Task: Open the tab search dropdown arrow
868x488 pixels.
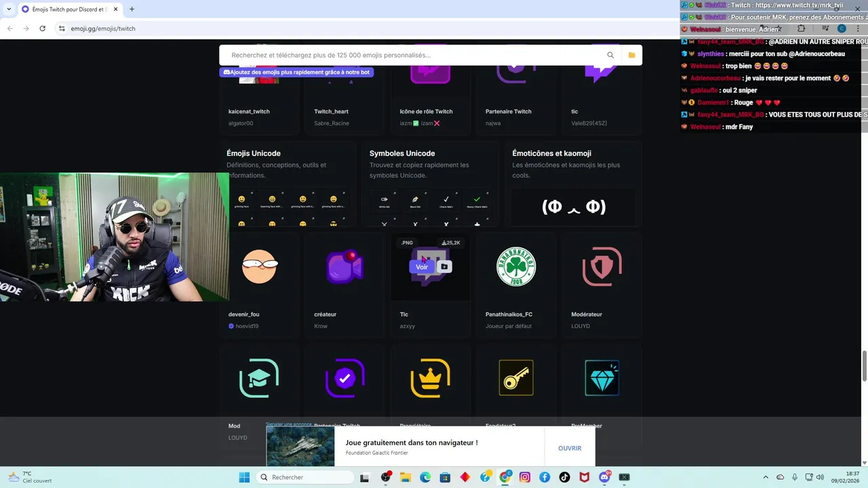Action: tap(7, 9)
